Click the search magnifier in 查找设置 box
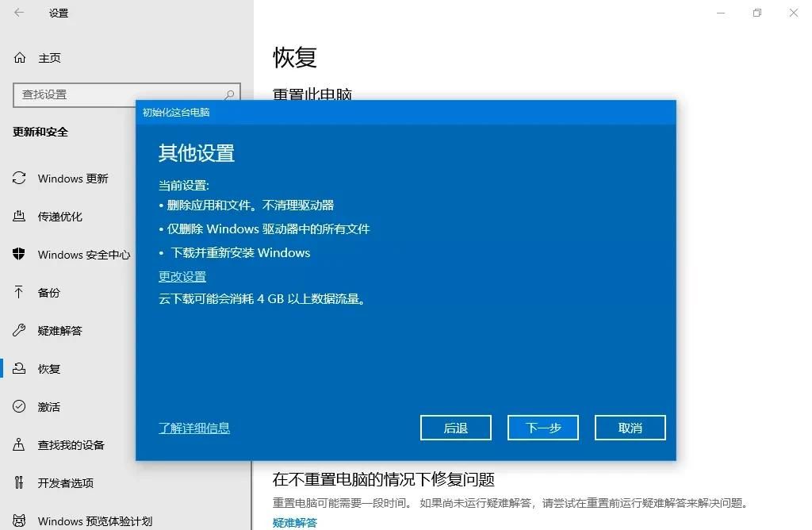The image size is (812, 530). [x=228, y=94]
